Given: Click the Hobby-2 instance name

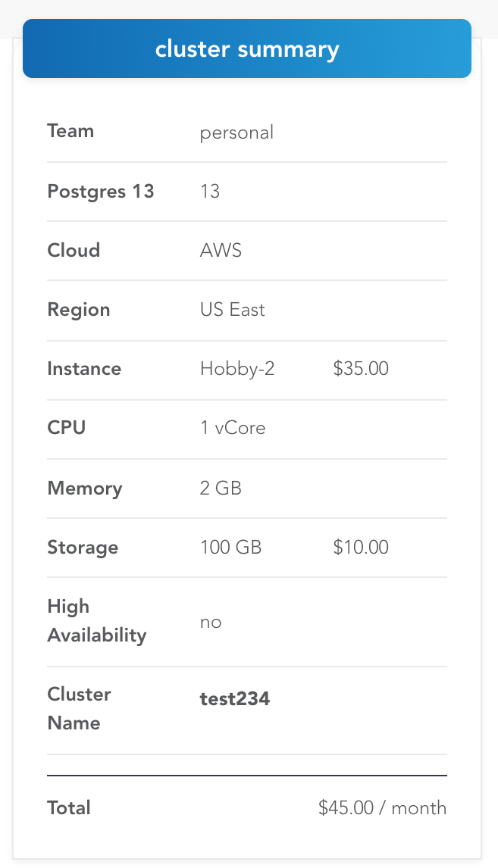Looking at the screenshot, I should pos(236,369).
